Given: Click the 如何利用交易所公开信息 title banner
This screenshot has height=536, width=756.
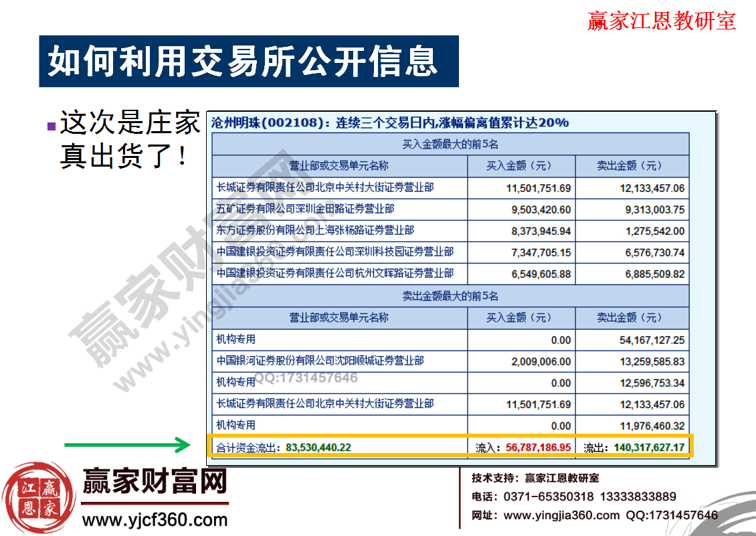Looking at the screenshot, I should pyautogui.click(x=251, y=61).
